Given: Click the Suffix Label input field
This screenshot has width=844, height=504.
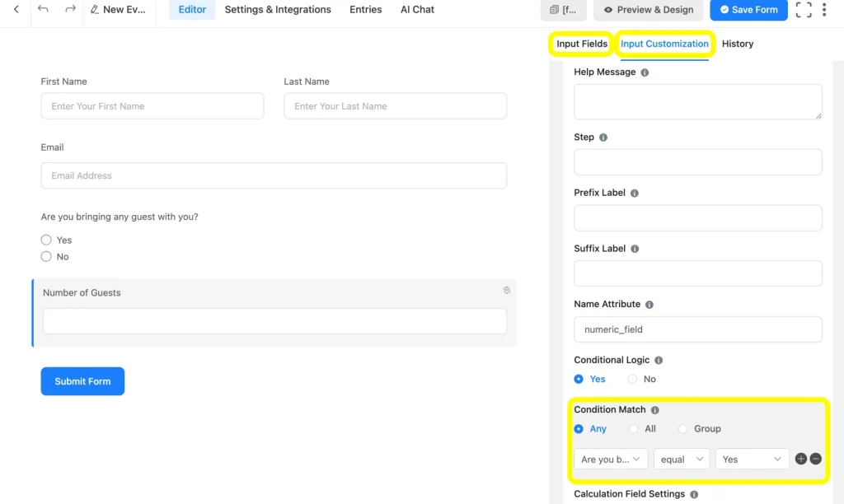Looking at the screenshot, I should [x=697, y=273].
